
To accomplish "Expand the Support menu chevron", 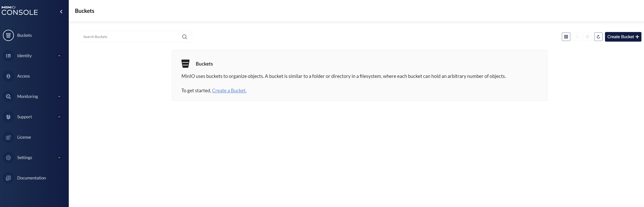I will 59,117.
